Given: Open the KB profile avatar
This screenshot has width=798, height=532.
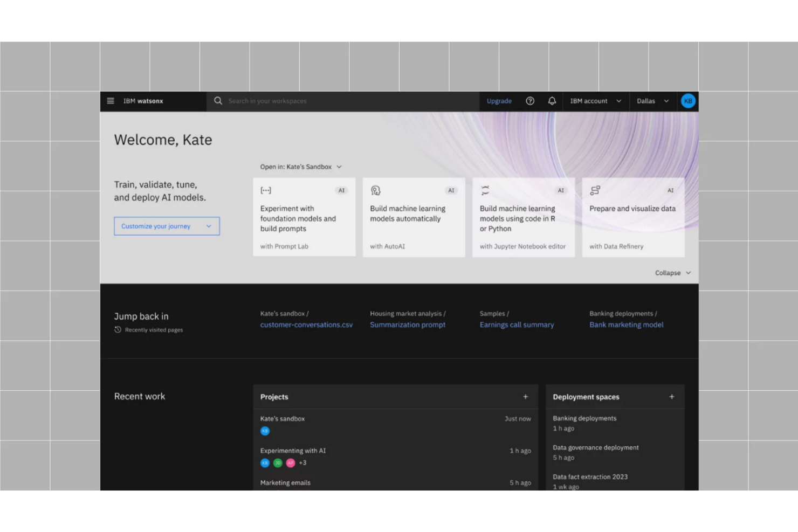Looking at the screenshot, I should [x=687, y=101].
